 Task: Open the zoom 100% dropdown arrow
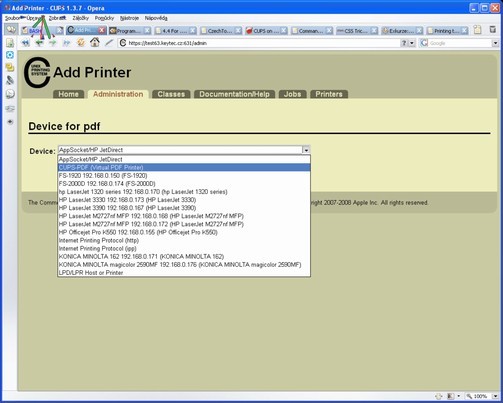pyautogui.click(x=495, y=396)
